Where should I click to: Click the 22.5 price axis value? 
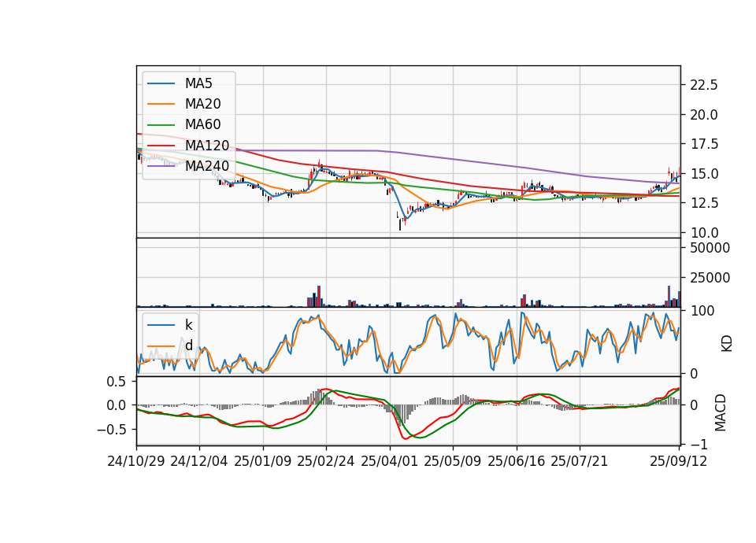point(704,85)
